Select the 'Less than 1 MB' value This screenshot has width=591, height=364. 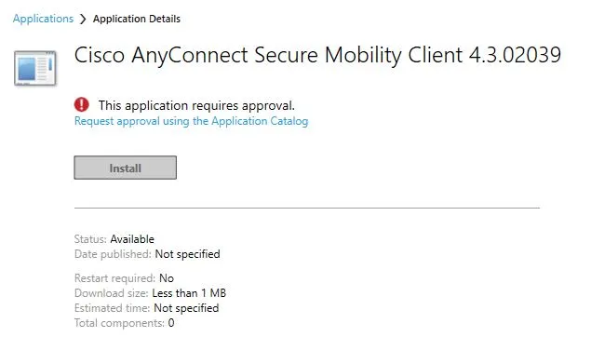[189, 293]
